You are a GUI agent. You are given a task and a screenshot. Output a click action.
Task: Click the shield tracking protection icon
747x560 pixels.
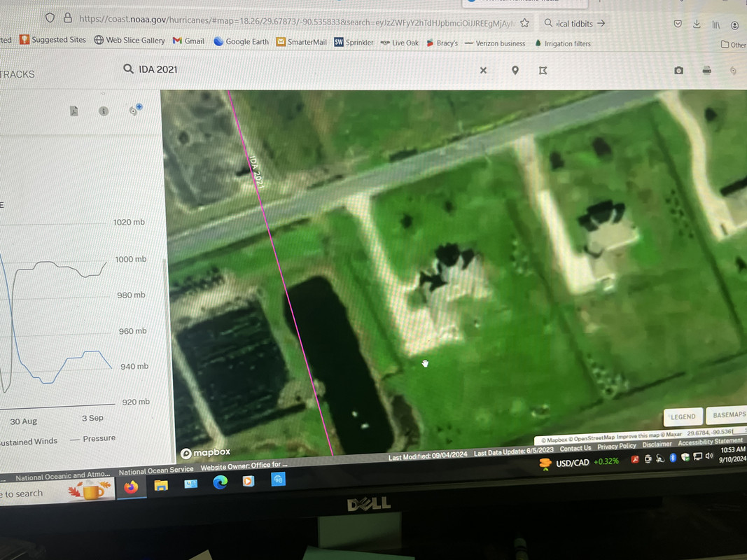point(50,17)
